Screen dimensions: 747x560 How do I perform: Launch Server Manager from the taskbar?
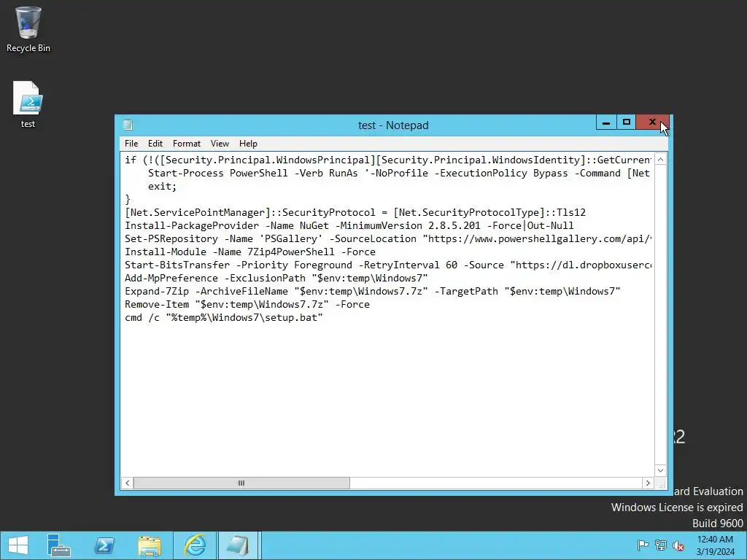pyautogui.click(x=59, y=545)
